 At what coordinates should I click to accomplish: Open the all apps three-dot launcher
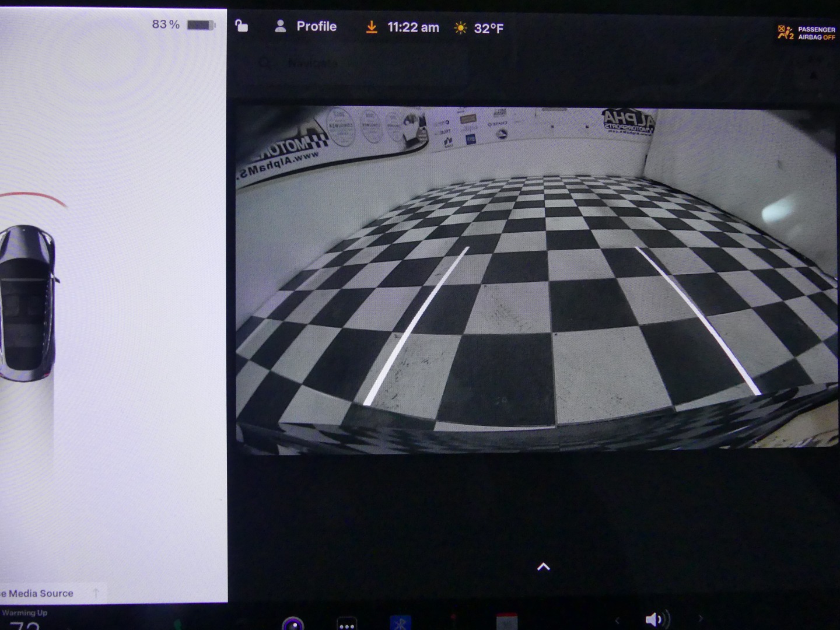347,623
